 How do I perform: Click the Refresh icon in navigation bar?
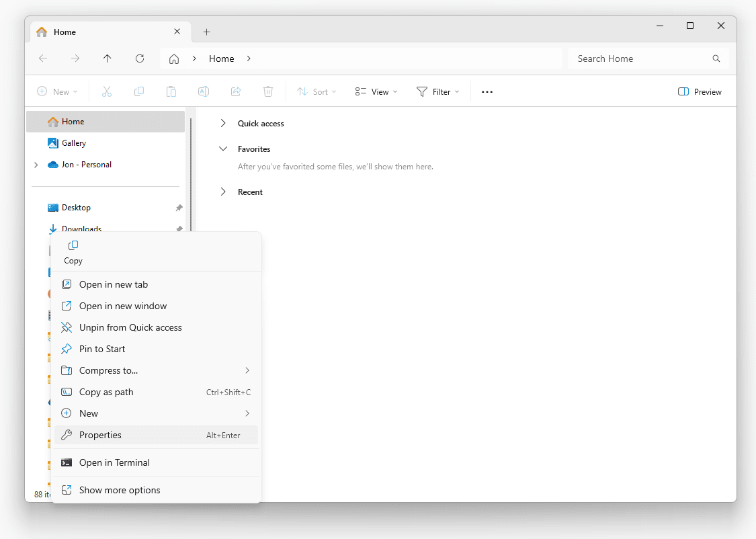[140, 58]
